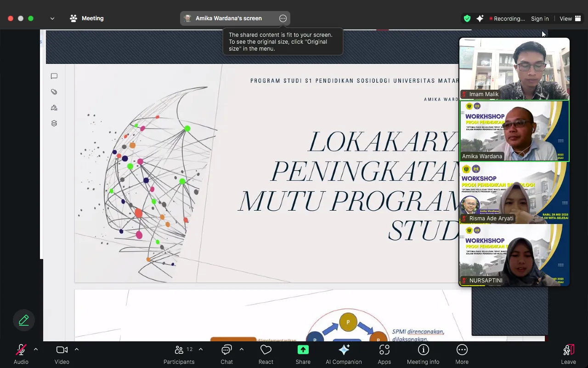The width and height of the screenshot is (588, 368).
Task: Click the Recording indicator
Action: tap(507, 19)
